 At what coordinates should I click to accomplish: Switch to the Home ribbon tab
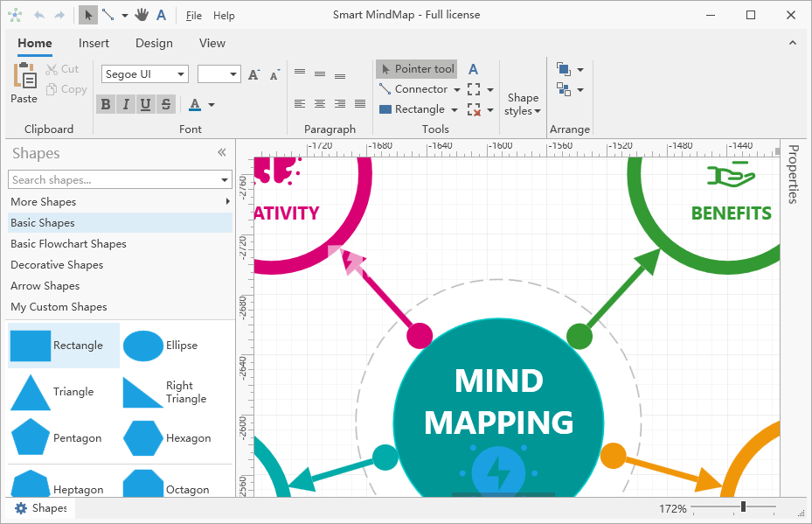tap(35, 43)
